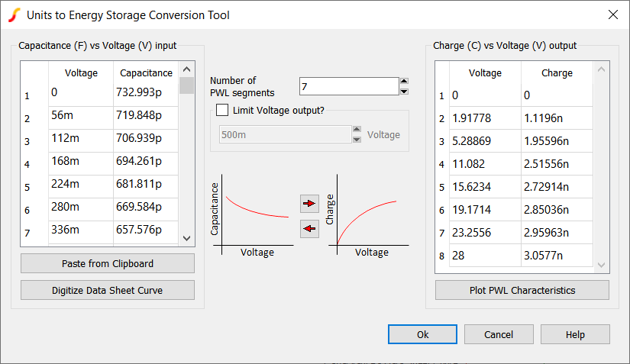Close the Units to Energy Storage dialog
Image resolution: width=630 pixels, height=364 pixels.
612,14
